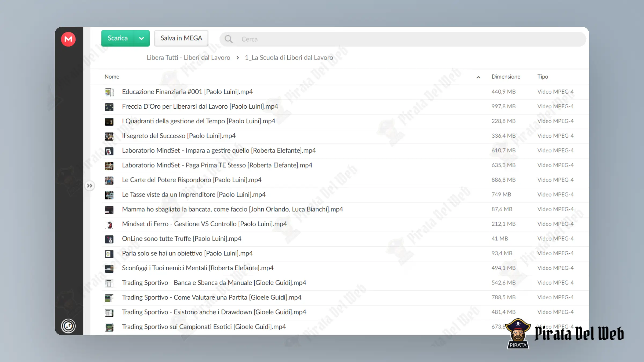This screenshot has height=362, width=644.
Task: Select I Quadranti della gestione del Tempo file
Action: 199,121
